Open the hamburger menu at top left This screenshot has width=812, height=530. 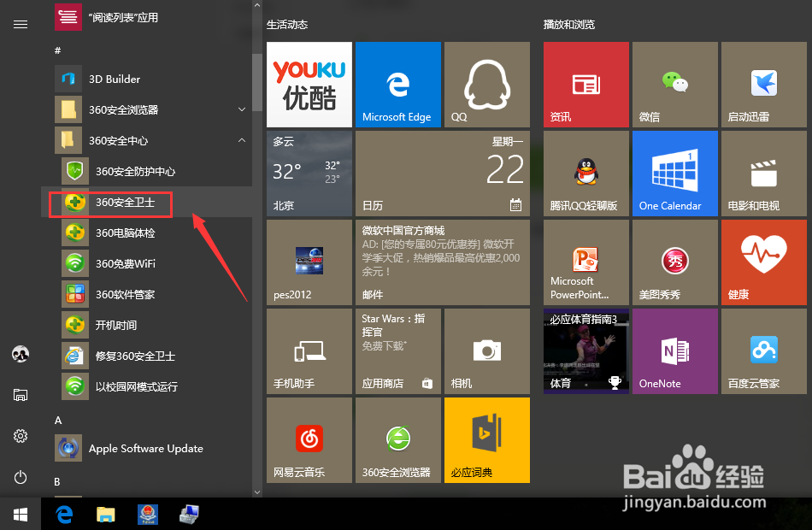click(21, 24)
